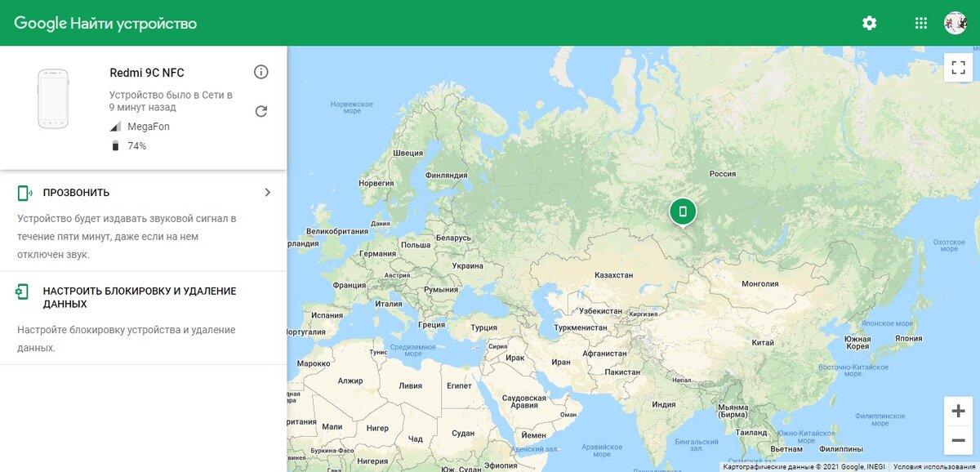The height and width of the screenshot is (472, 980).
Task: Click the Ливия label on the map
Action: pos(410,385)
